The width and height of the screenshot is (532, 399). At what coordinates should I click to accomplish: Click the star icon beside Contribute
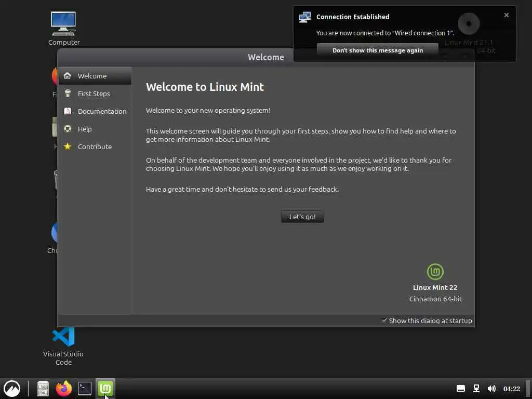coord(68,146)
